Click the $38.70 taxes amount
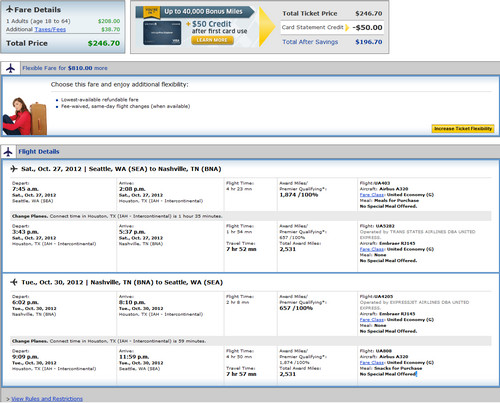This screenshot has width=500, height=403. tap(111, 29)
